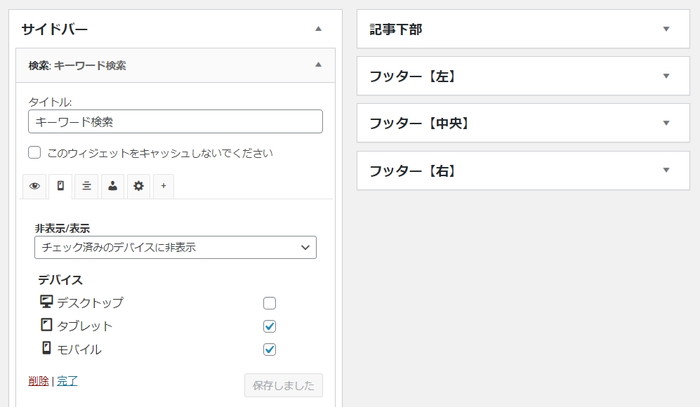Select the mobile devices icon tab
The image size is (700, 407).
click(x=61, y=186)
